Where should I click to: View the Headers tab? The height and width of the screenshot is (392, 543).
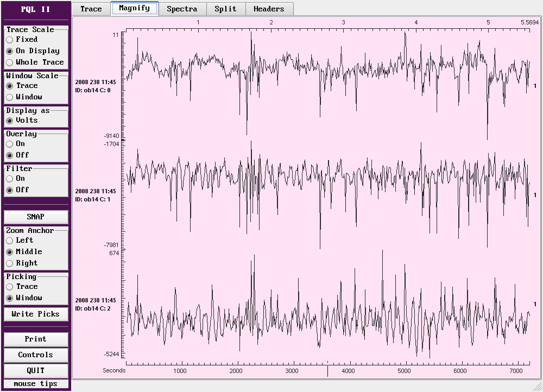pos(269,9)
